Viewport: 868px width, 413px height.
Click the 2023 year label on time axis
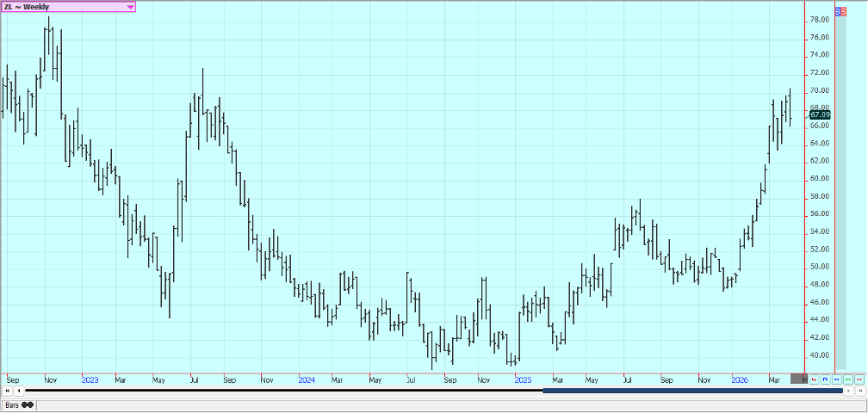pyautogui.click(x=89, y=379)
